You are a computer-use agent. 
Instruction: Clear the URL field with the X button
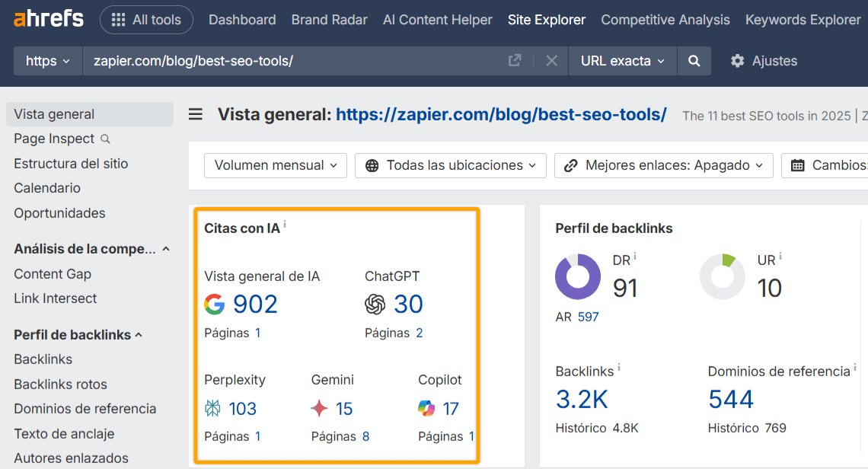(x=551, y=60)
